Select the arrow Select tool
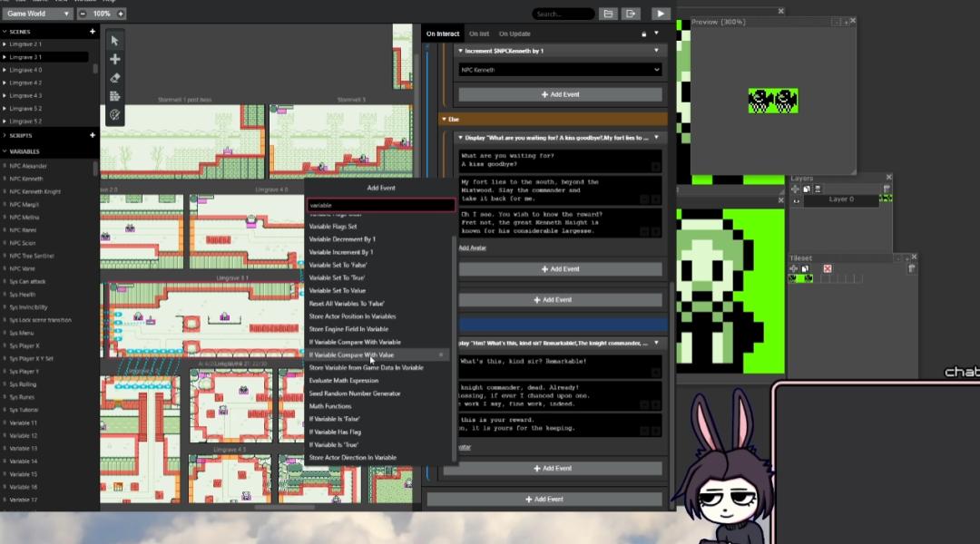This screenshot has width=980, height=544. pos(114,41)
